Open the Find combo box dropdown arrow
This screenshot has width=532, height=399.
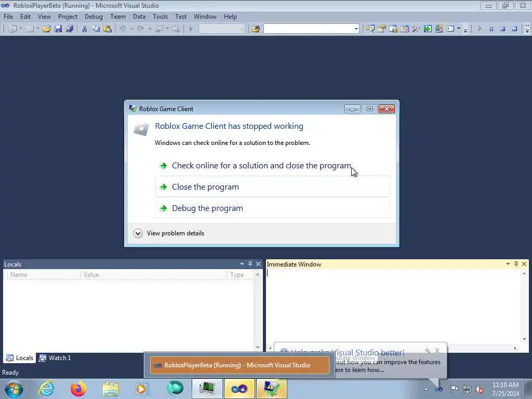(356, 29)
